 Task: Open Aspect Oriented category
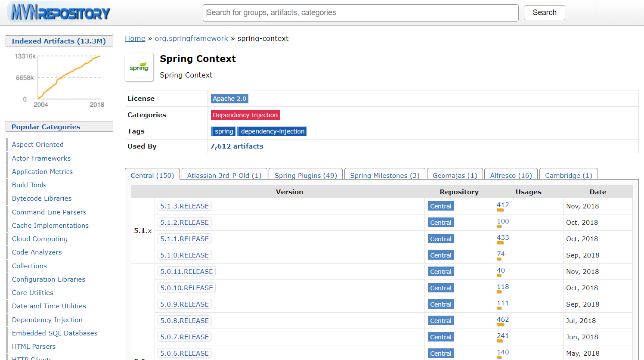coord(37,145)
